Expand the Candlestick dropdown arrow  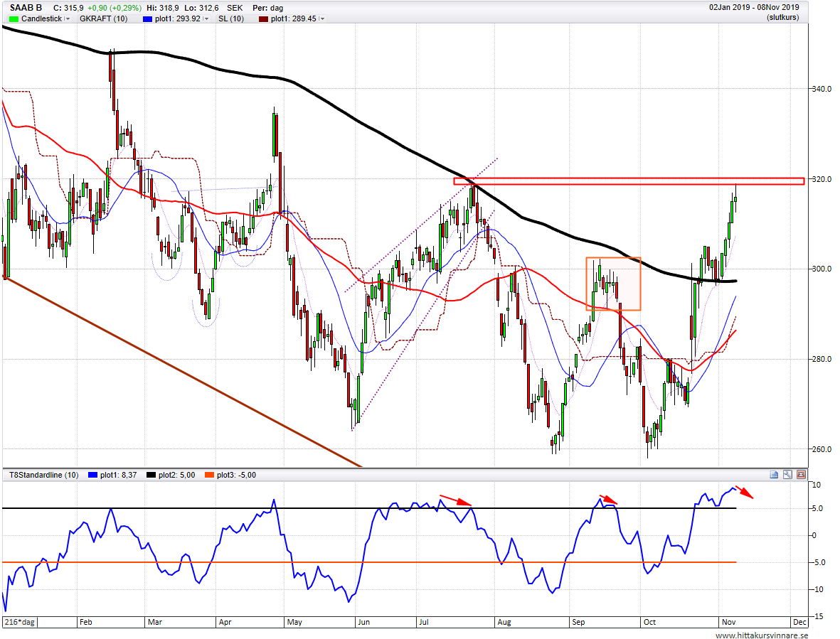[x=67, y=18]
